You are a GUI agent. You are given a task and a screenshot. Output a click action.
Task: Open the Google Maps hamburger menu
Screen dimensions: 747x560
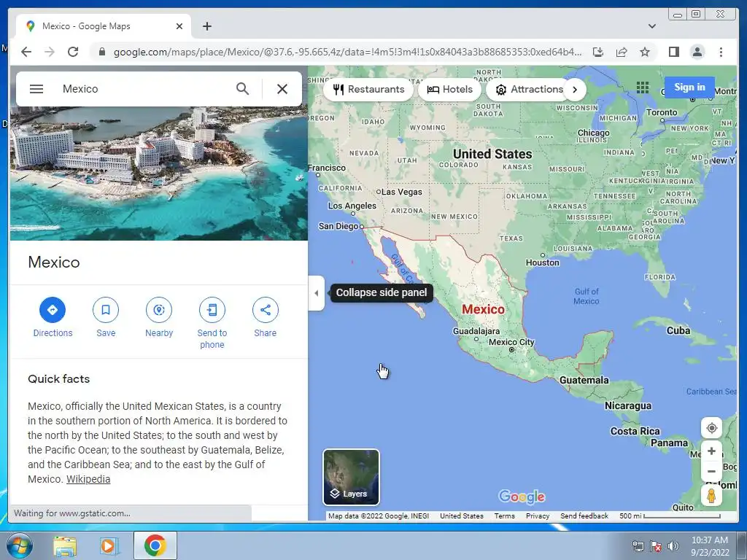pyautogui.click(x=36, y=89)
